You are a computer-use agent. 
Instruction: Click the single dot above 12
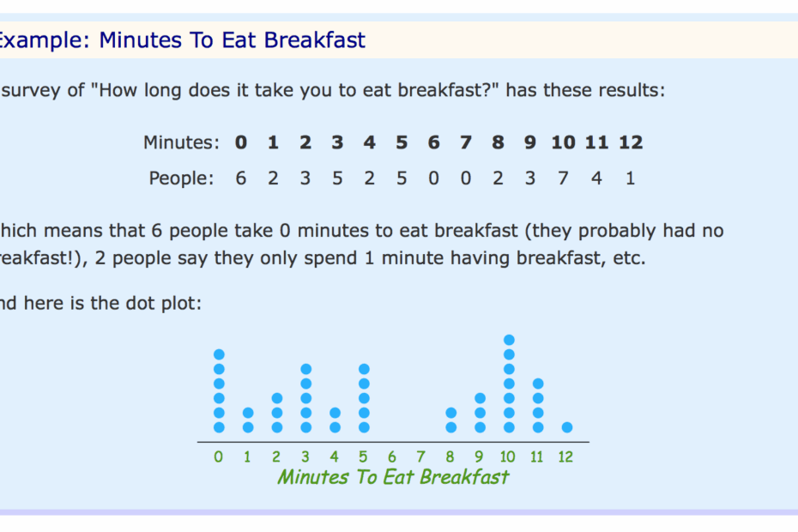pos(567,427)
